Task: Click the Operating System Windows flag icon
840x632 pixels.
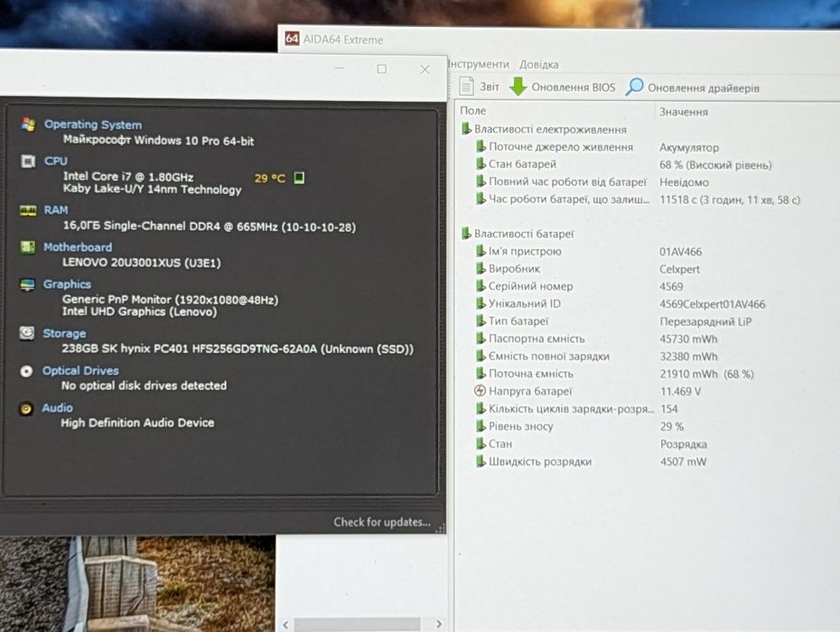Action: (28, 125)
